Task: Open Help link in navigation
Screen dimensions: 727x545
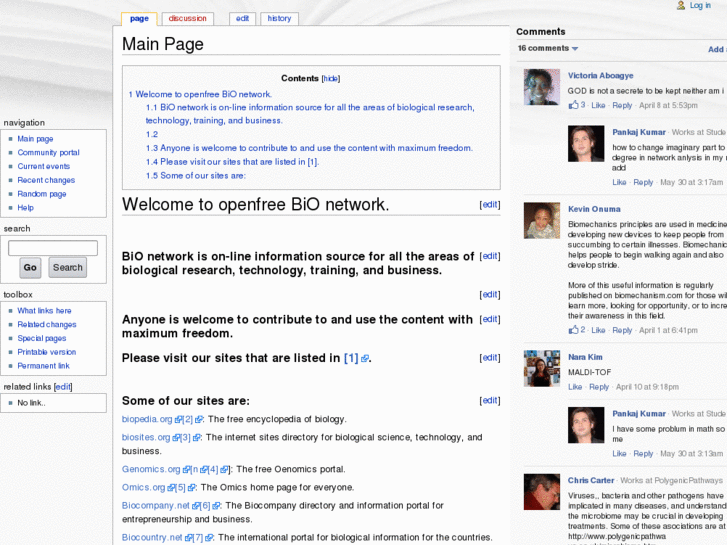Action: click(26, 208)
